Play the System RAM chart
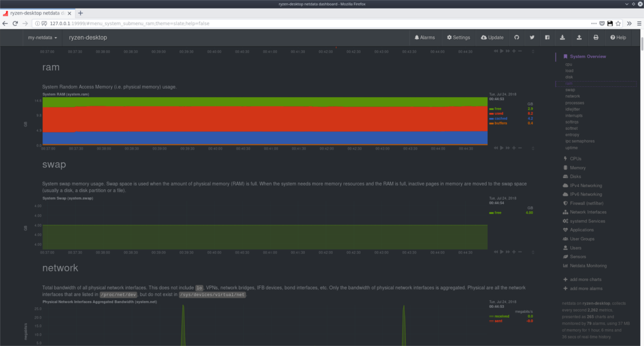 (502, 148)
